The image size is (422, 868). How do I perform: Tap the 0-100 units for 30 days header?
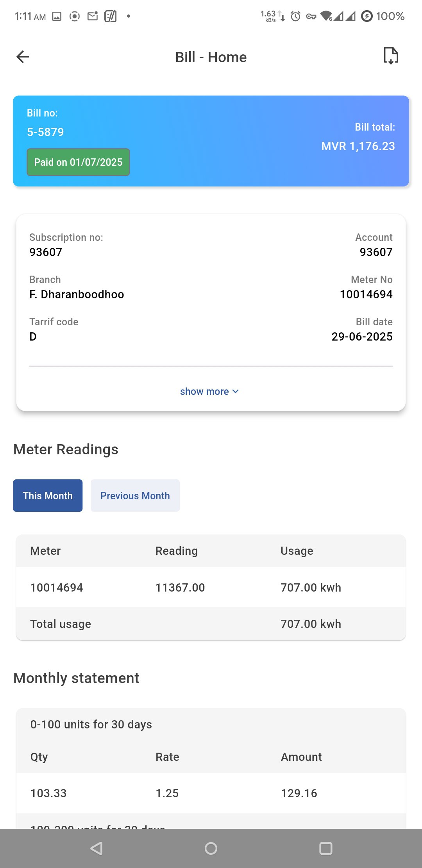pyautogui.click(x=91, y=724)
